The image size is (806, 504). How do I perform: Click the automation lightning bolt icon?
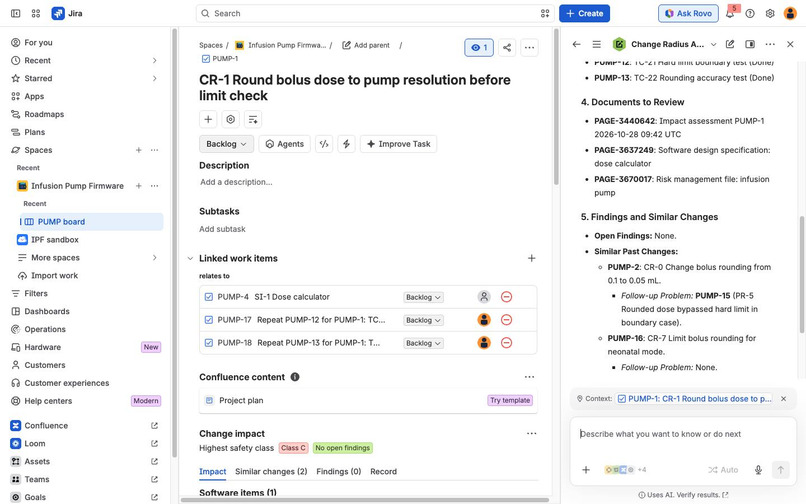pos(346,144)
